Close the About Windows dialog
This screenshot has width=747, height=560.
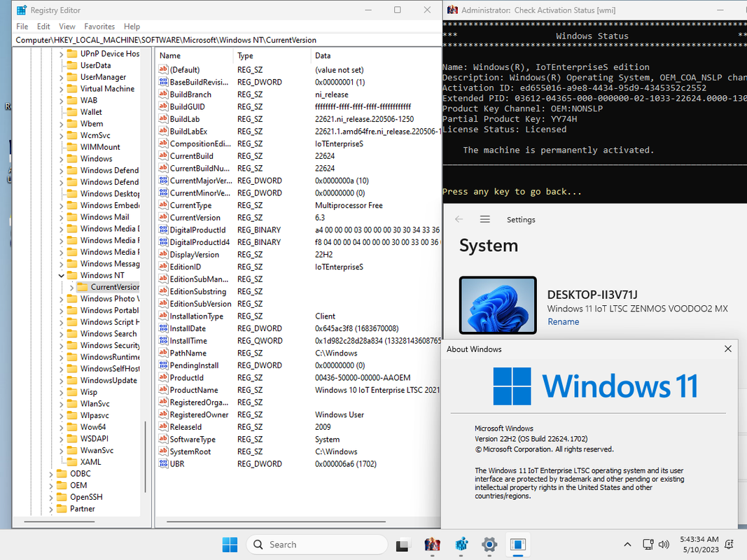pos(728,349)
